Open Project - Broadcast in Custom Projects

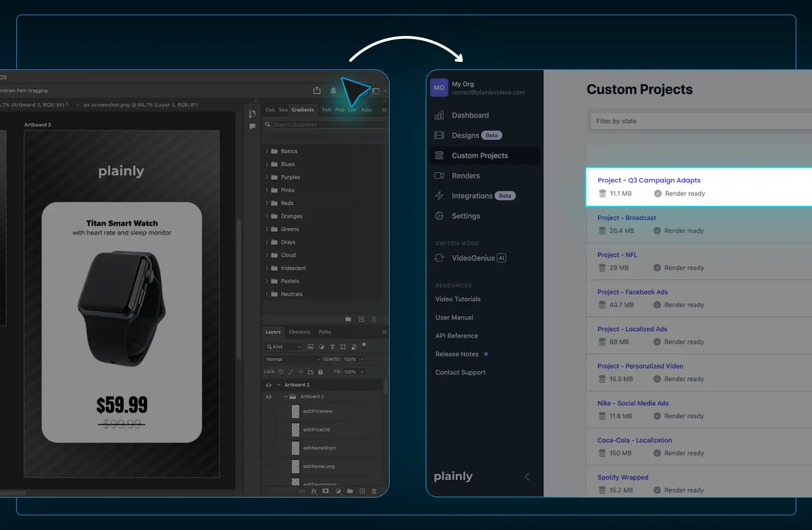627,218
